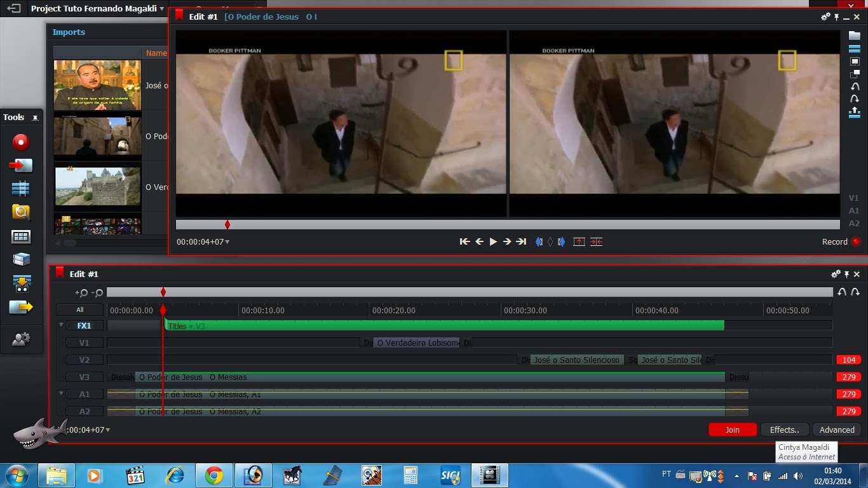
Task: Click the Remove (lift) red-arrow button
Action: (579, 241)
